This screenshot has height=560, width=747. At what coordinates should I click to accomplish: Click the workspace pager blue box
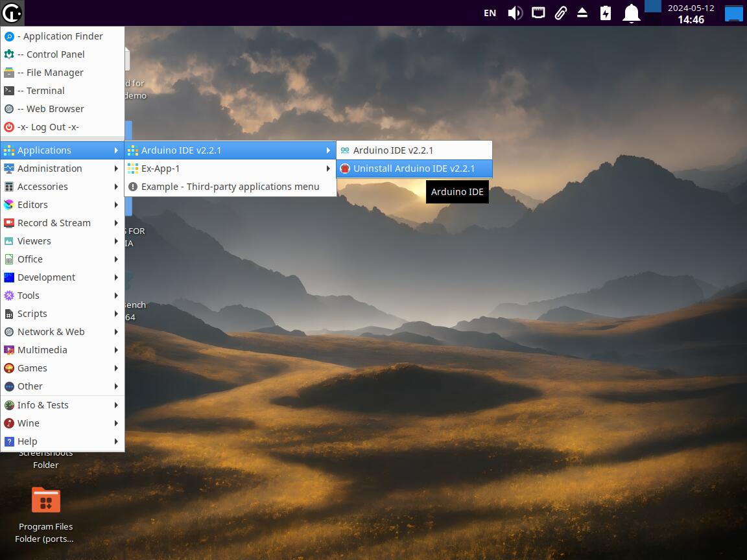click(x=653, y=6)
